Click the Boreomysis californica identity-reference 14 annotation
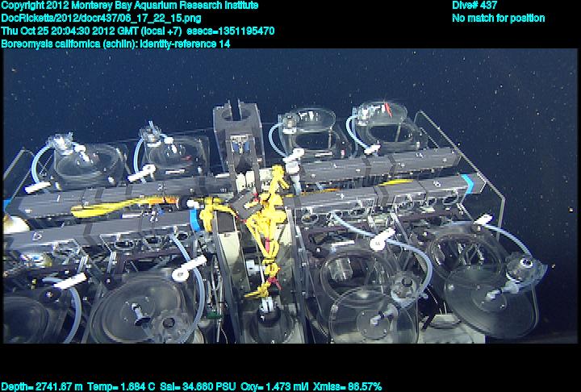The height and width of the screenshot is (392, 581). [x=115, y=44]
